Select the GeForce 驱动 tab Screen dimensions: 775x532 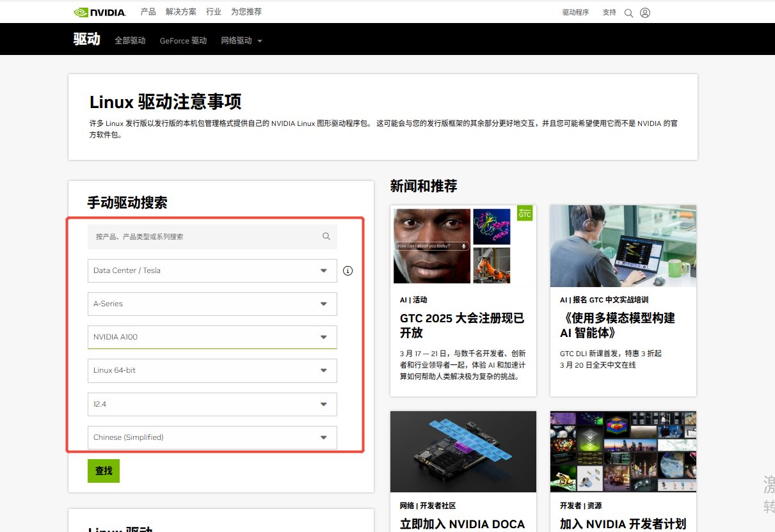click(184, 41)
